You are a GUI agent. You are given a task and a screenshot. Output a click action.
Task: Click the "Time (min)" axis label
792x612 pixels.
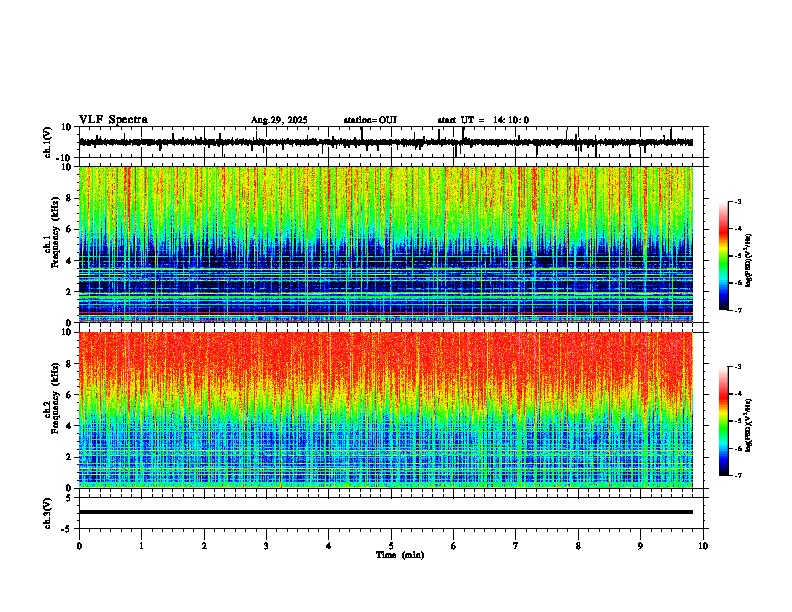point(400,555)
